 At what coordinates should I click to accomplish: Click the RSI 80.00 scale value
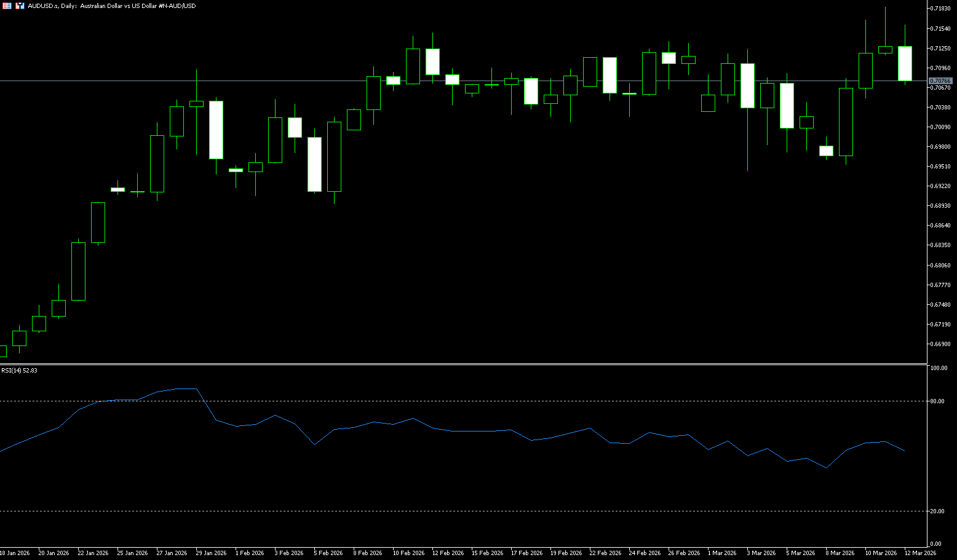click(939, 401)
